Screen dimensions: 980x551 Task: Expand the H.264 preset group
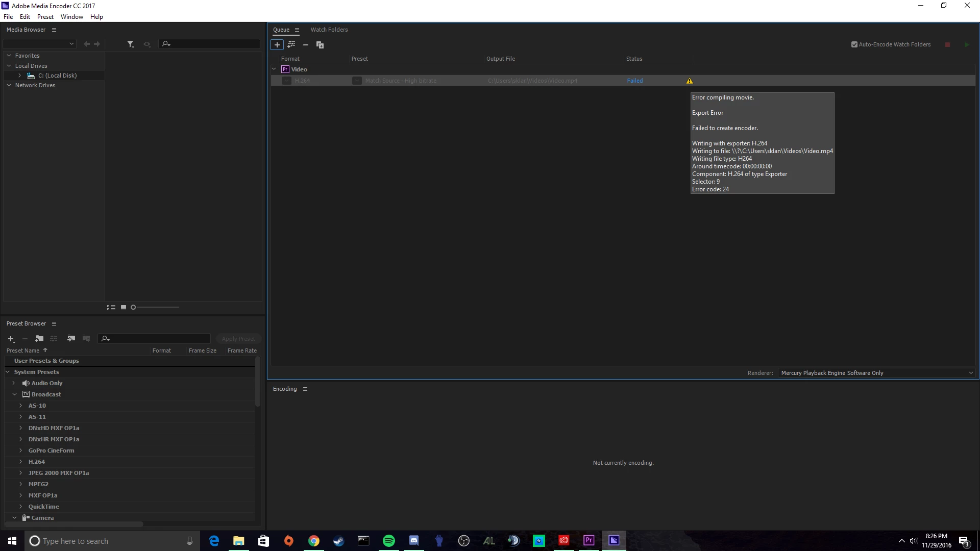(20, 462)
